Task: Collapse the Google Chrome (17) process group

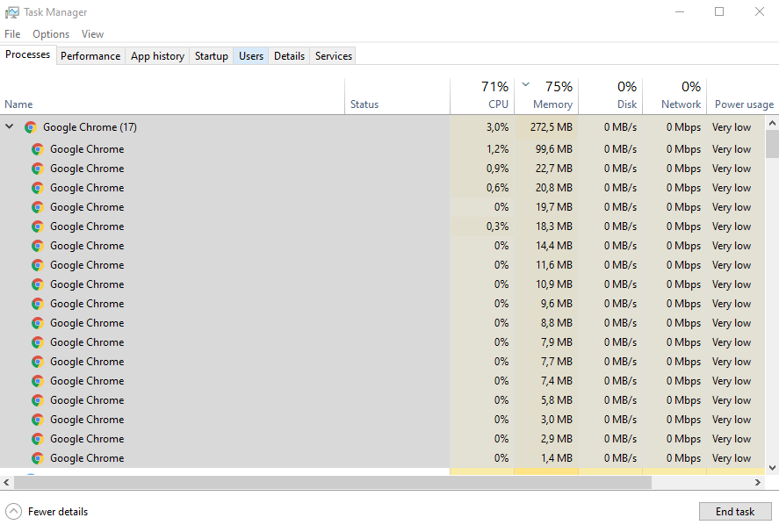Action: pos(10,126)
